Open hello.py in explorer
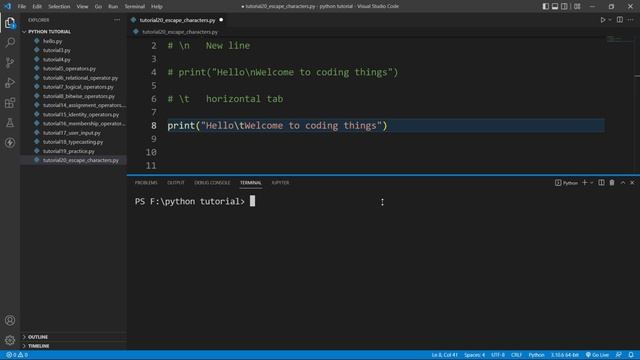Screen dimensions: 640x360 pyautogui.click(x=53, y=41)
